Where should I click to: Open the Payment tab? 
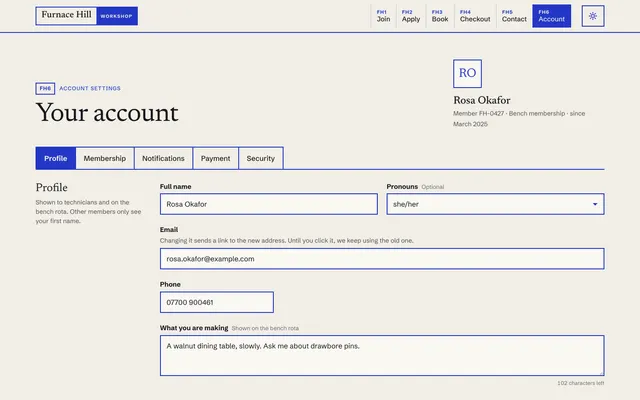click(x=216, y=158)
